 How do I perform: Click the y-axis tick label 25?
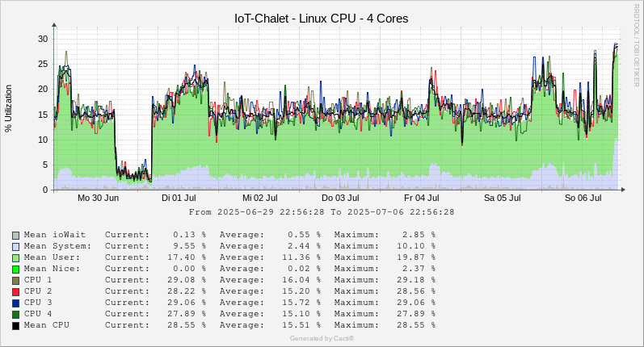(x=43, y=64)
